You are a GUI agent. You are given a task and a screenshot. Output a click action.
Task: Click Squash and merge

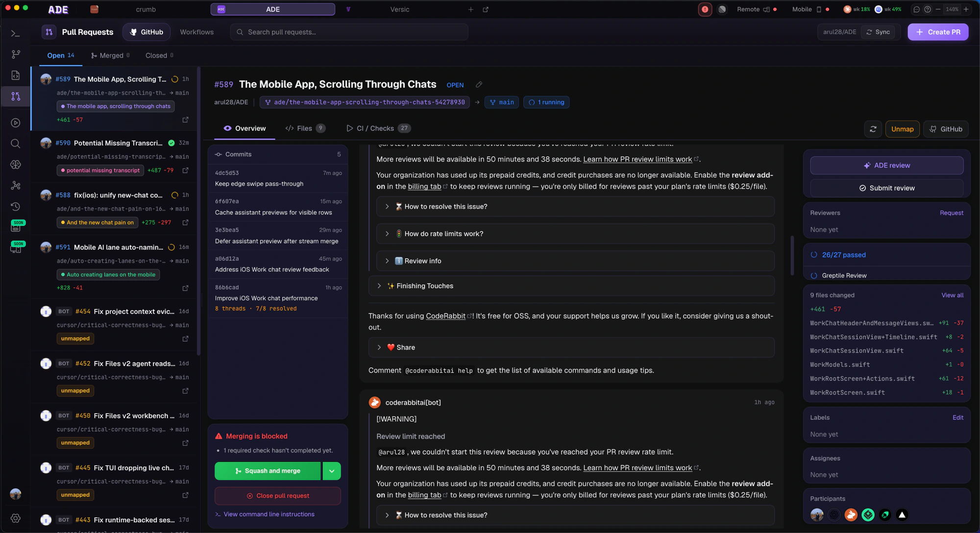(268, 471)
